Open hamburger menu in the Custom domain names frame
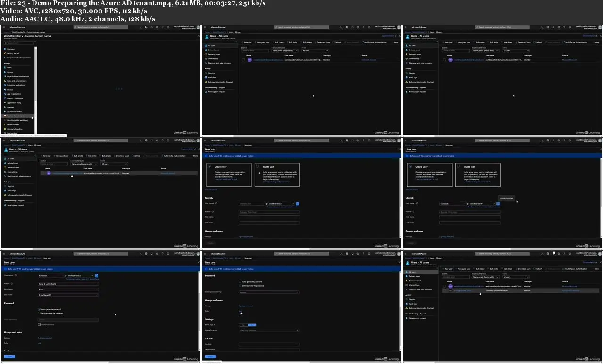Image resolution: width=603 pixels, height=364 pixels. [x=3, y=27]
